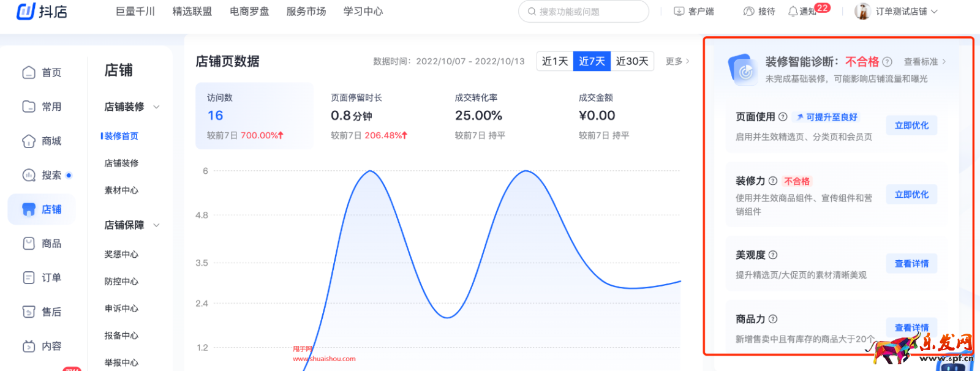Click 立即优化 for 页面使用

pos(911,126)
